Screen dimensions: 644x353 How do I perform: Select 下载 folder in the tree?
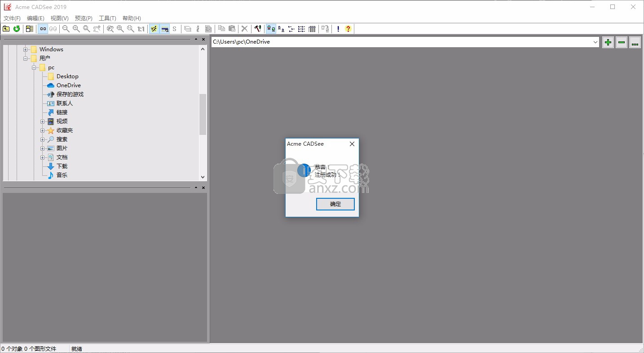62,166
